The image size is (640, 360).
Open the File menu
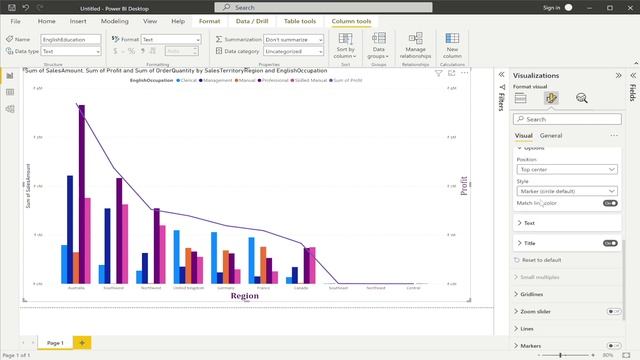coord(16,21)
